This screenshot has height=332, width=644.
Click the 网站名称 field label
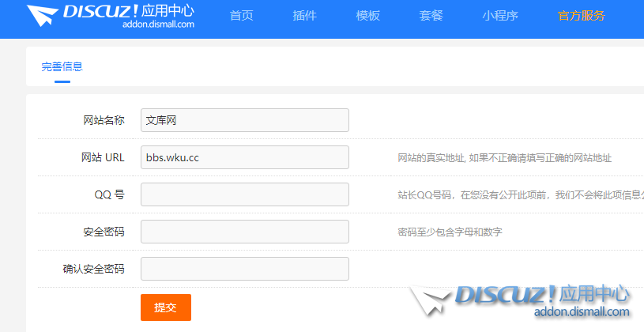click(x=104, y=120)
